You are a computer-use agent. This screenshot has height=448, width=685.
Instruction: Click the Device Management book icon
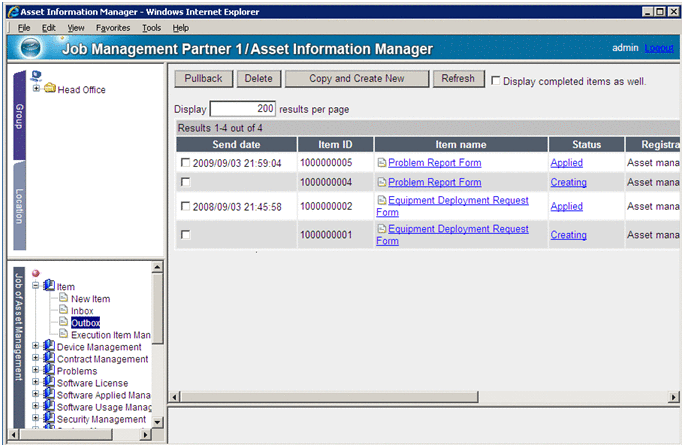pyautogui.click(x=49, y=347)
